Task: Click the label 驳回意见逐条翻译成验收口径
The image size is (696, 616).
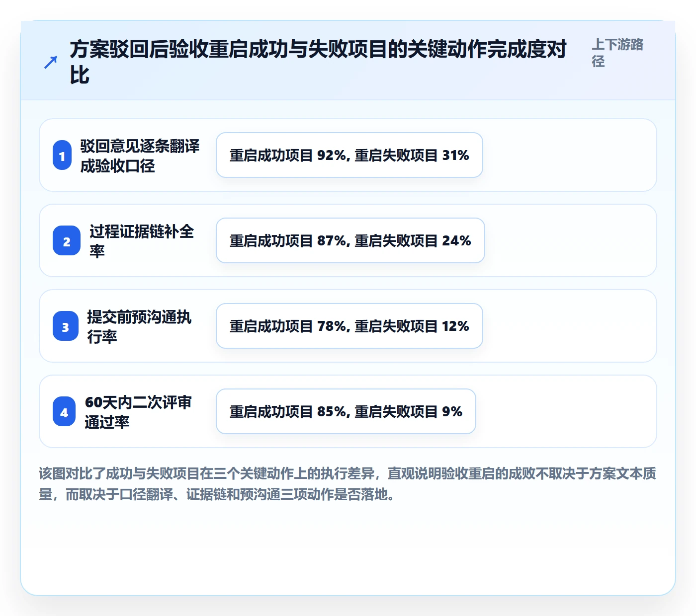Action: coord(140,155)
